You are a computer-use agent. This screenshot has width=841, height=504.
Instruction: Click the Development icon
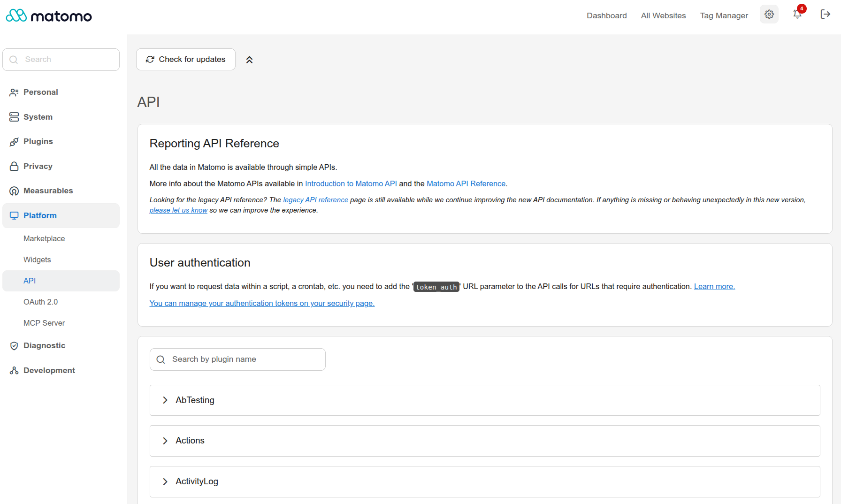(x=14, y=370)
